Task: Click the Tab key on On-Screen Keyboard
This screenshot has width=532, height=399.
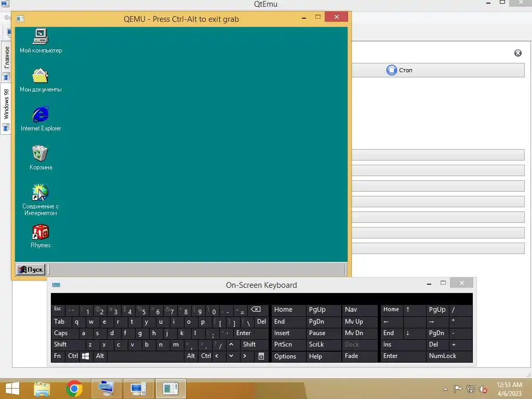Action: click(61, 322)
